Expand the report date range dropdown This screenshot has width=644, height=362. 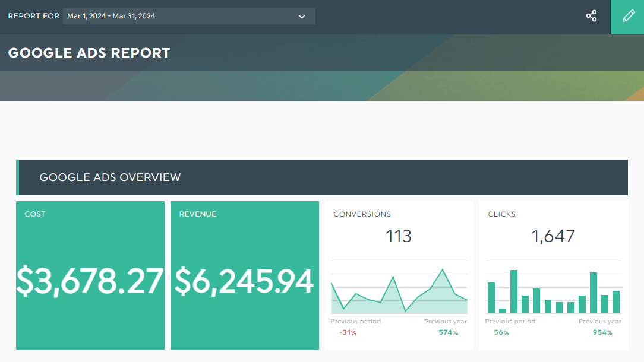coord(189,16)
